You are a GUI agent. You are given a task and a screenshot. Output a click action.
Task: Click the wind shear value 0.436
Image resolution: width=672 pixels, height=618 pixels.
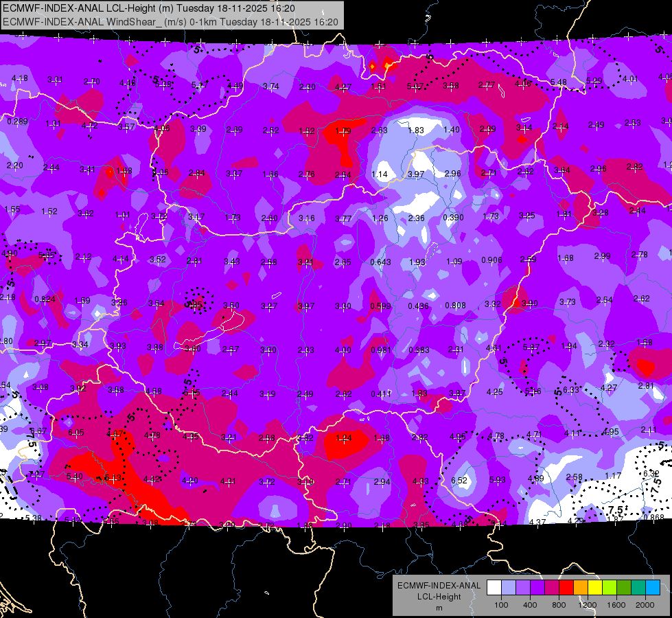pos(418,306)
